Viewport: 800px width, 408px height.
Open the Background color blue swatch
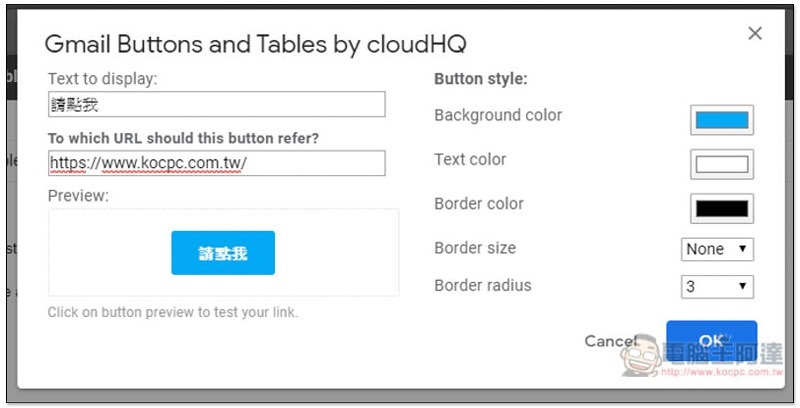point(722,120)
